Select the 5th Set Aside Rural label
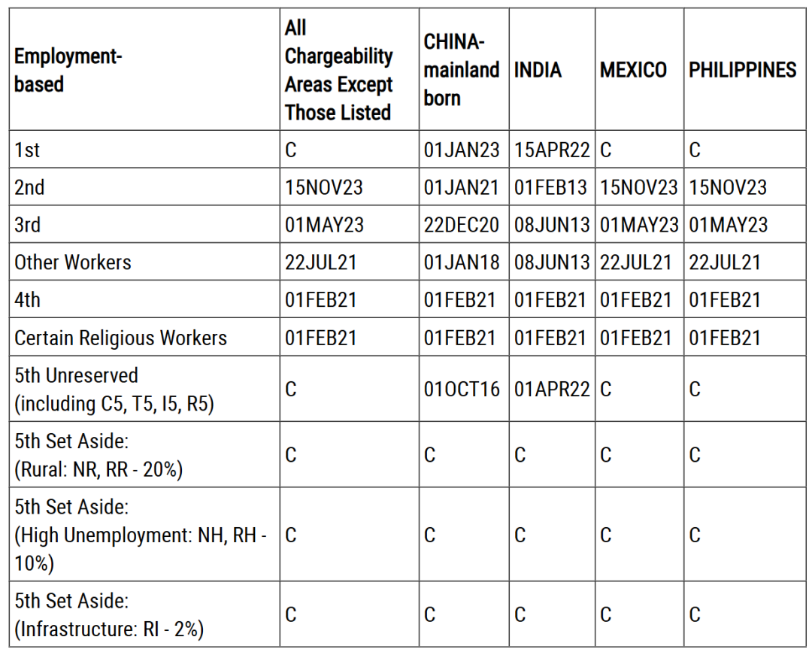 (98, 455)
